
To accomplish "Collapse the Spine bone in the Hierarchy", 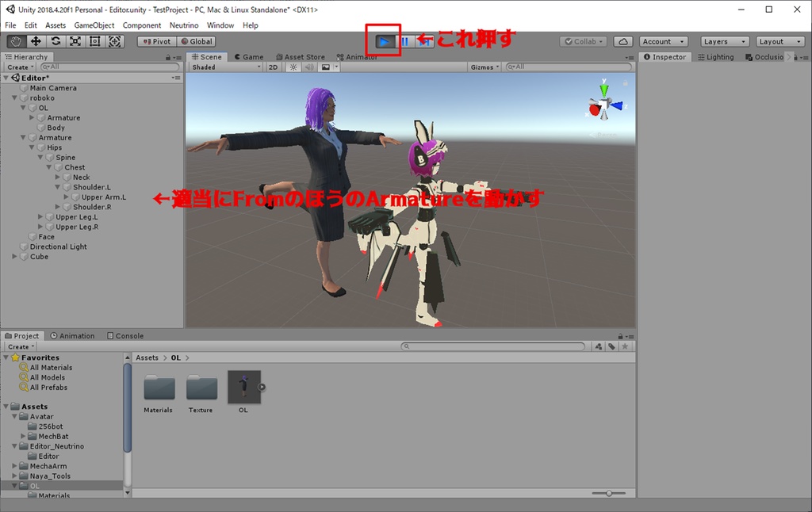I will coord(40,157).
